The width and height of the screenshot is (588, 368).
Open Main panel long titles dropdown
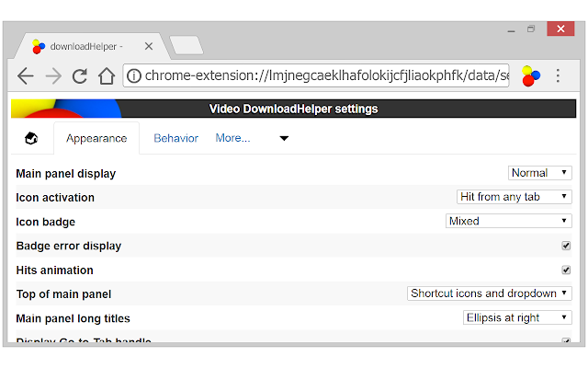point(517,317)
